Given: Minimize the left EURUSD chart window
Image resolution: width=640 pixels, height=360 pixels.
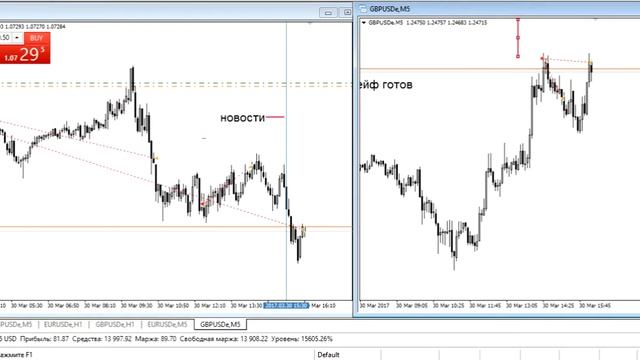Looking at the screenshot, I should (x=328, y=13).
